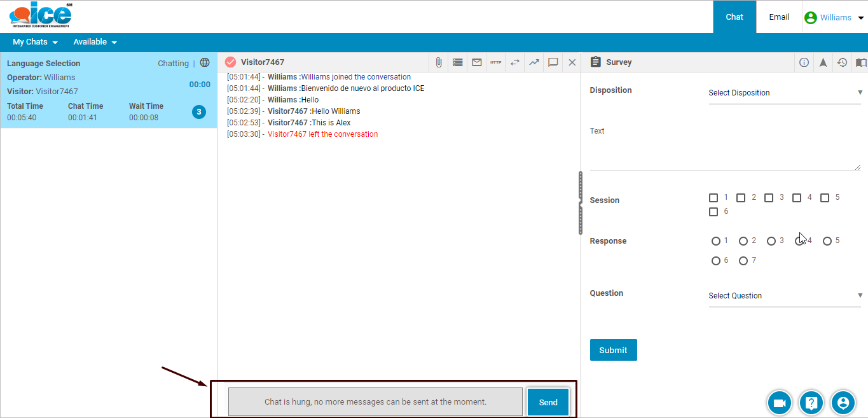Switch to the Email tab
The width and height of the screenshot is (868, 418).
[779, 17]
